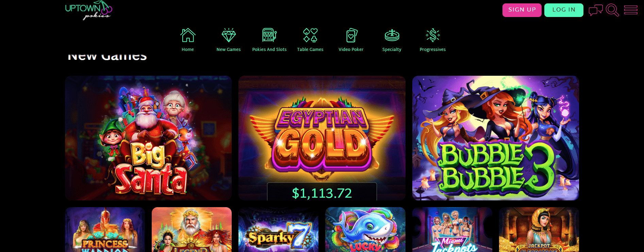Select Video Poker cards icon
Screen dimensions: 644x252
[x=351, y=35]
